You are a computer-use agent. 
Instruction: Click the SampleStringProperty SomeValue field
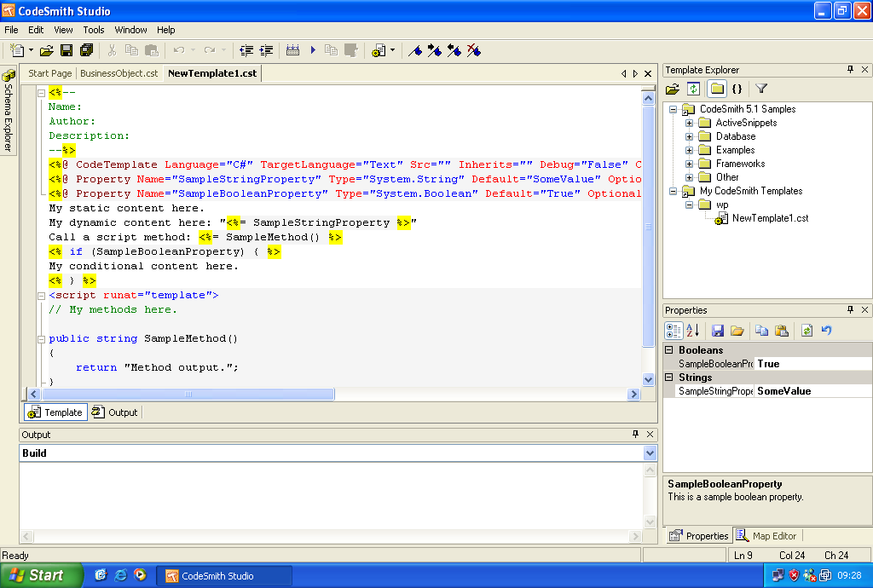[x=812, y=391]
